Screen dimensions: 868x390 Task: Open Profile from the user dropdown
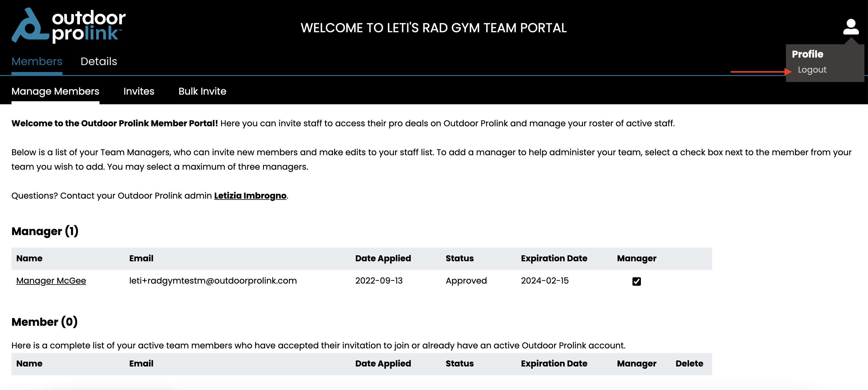(x=807, y=54)
